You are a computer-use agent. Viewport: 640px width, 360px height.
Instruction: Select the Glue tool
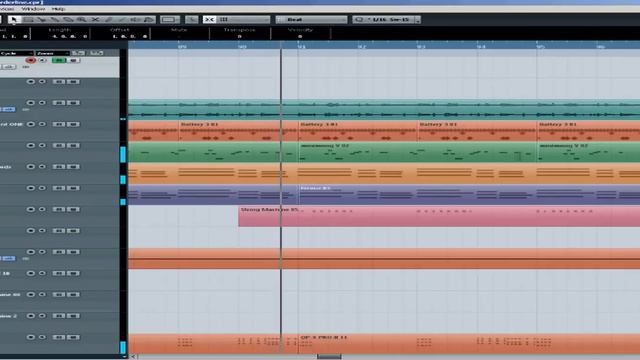(55, 19)
